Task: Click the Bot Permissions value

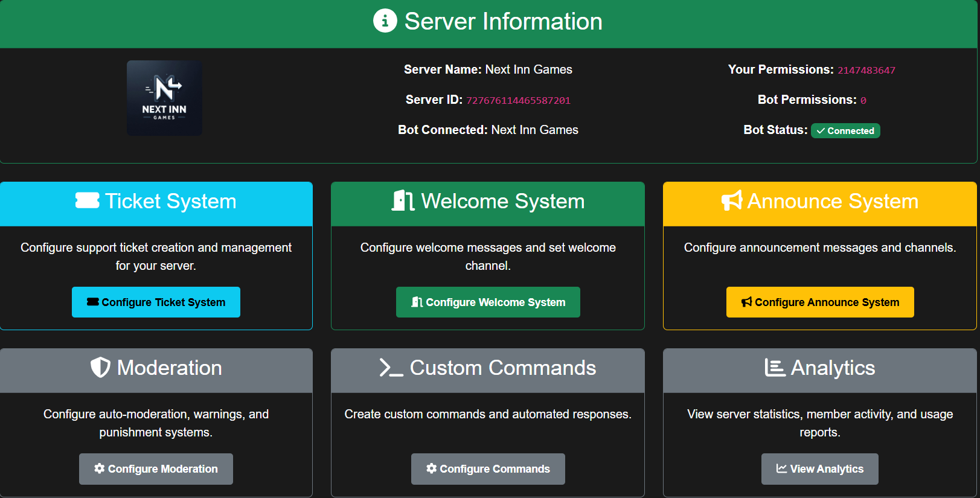Action: [863, 101]
